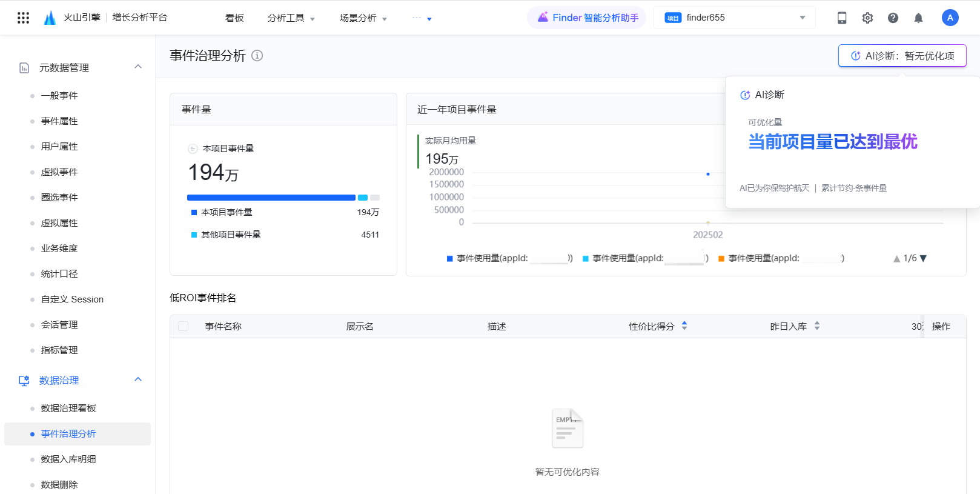Viewport: 980px width, 494px height.
Task: Open the help question mark icon
Action: click(x=893, y=18)
